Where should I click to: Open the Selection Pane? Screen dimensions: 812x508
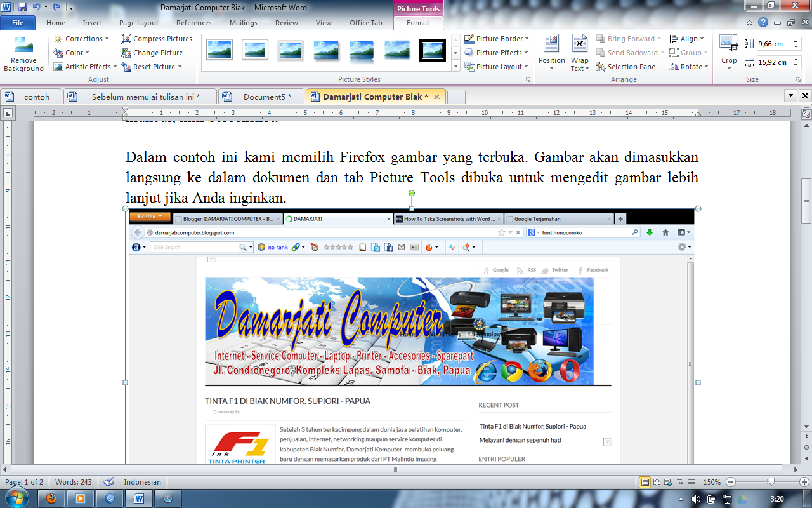[x=625, y=67]
